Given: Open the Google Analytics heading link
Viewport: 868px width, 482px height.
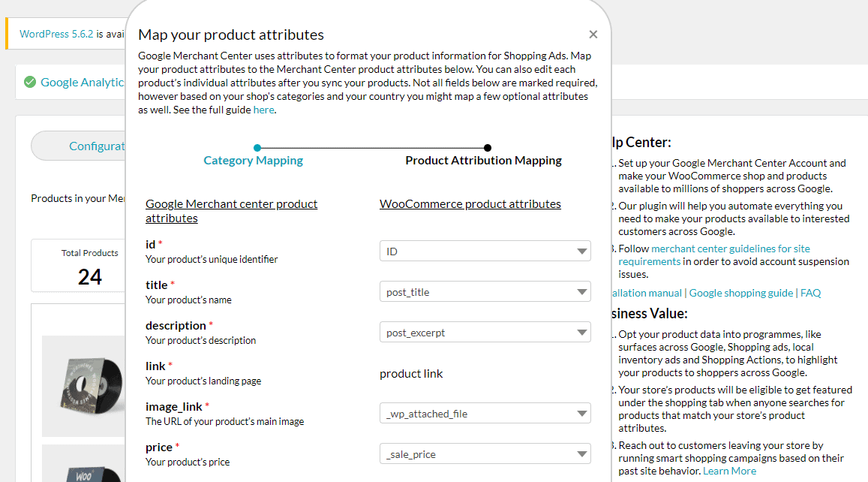Looking at the screenshot, I should point(83,82).
